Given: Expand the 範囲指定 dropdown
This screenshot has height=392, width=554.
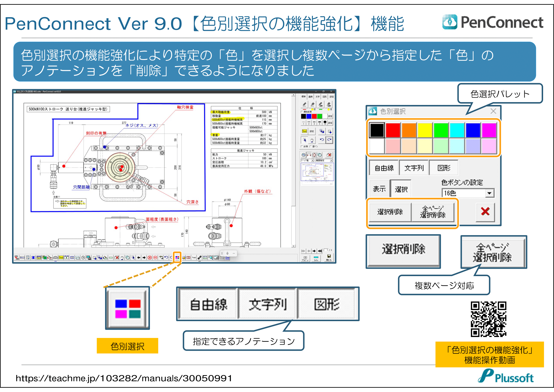Looking at the screenshot, I should (331, 160).
